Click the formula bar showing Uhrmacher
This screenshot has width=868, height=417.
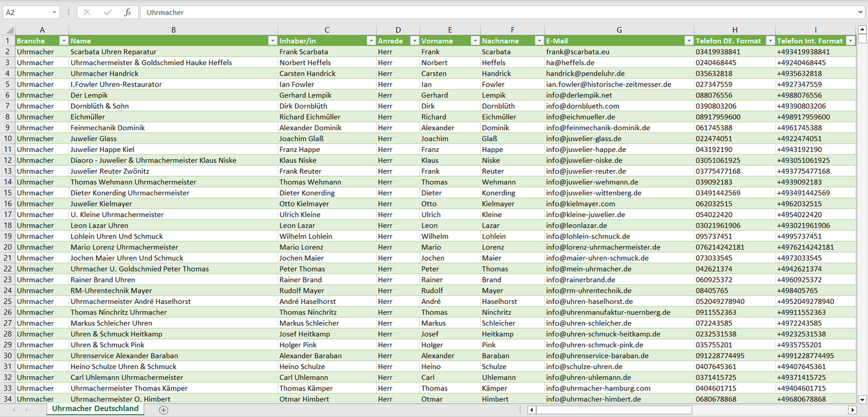coord(481,12)
